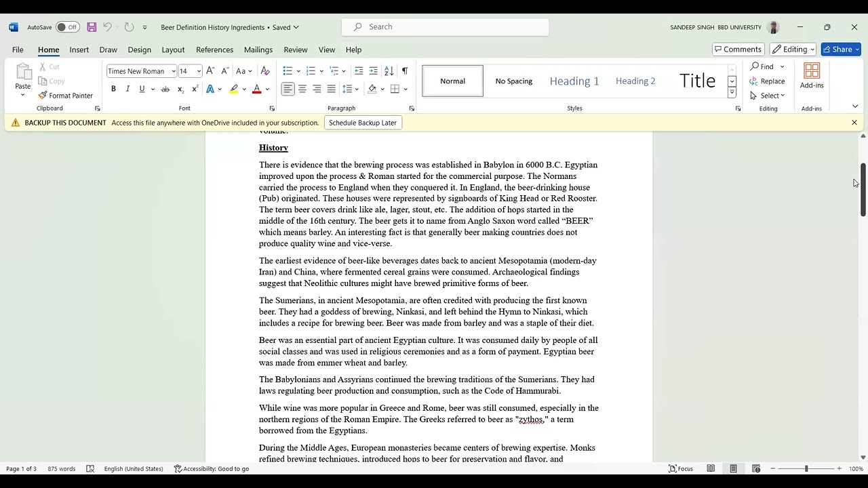This screenshot has height=488, width=868.
Task: Click the vertical scrollbar thumb
Action: pyautogui.click(x=863, y=190)
